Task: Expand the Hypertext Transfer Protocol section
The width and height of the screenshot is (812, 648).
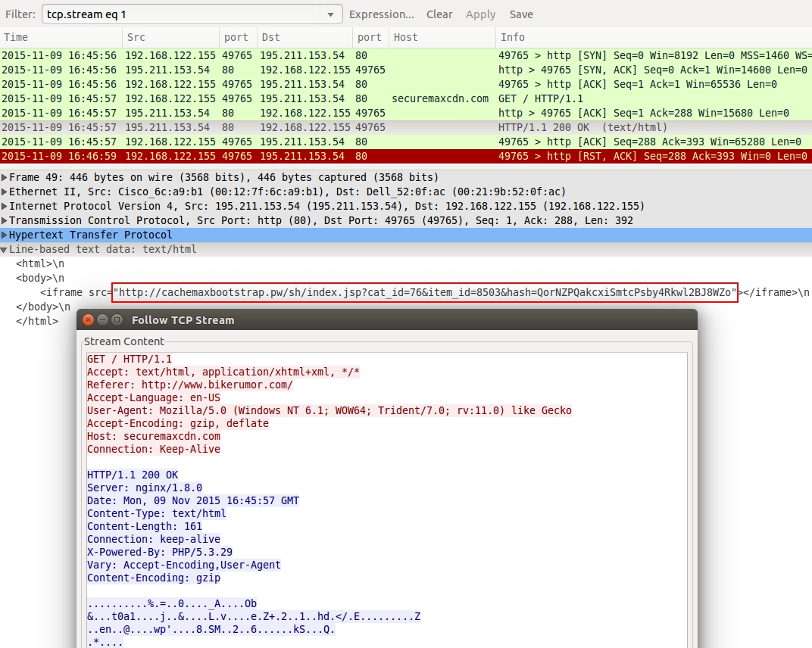Action: [x=5, y=235]
